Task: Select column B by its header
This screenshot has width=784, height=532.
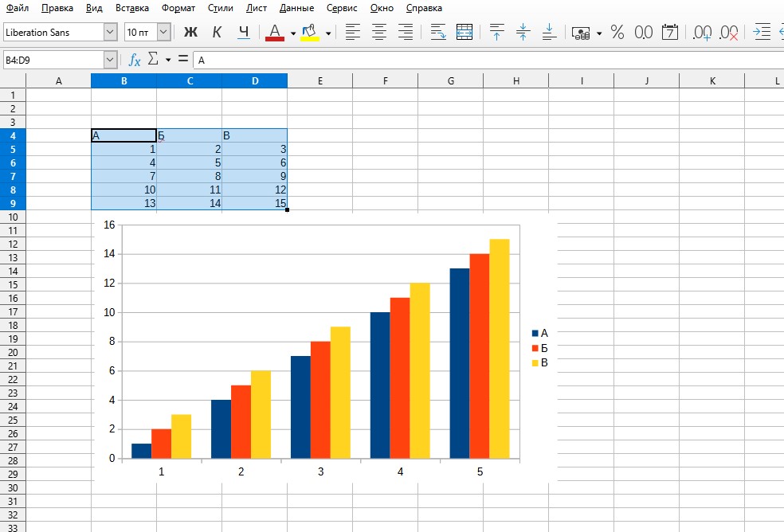Action: 124,80
